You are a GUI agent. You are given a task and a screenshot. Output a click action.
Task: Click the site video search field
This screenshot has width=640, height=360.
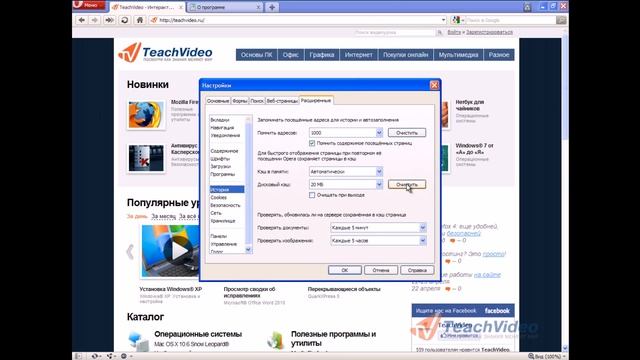pyautogui.click(x=394, y=32)
